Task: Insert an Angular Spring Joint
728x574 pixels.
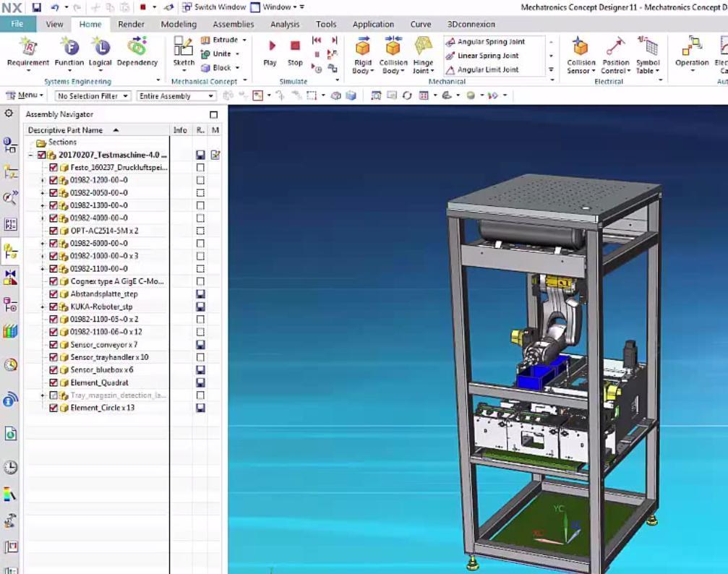Action: pos(485,42)
